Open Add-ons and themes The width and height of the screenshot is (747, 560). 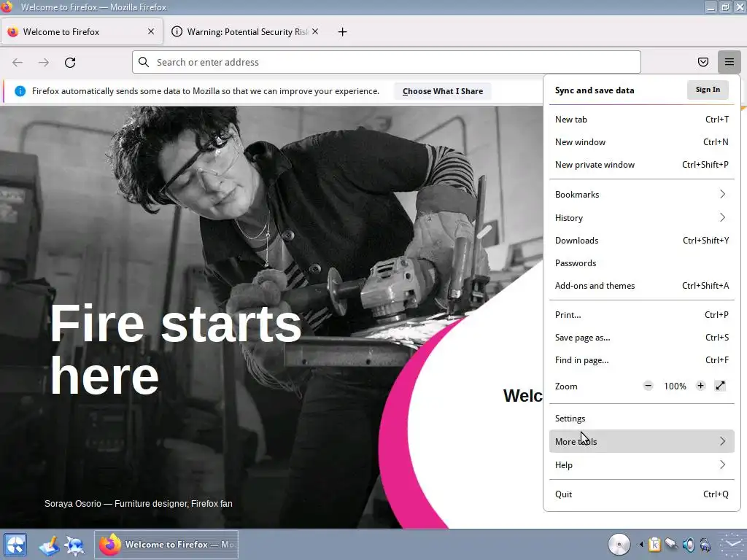642,286
